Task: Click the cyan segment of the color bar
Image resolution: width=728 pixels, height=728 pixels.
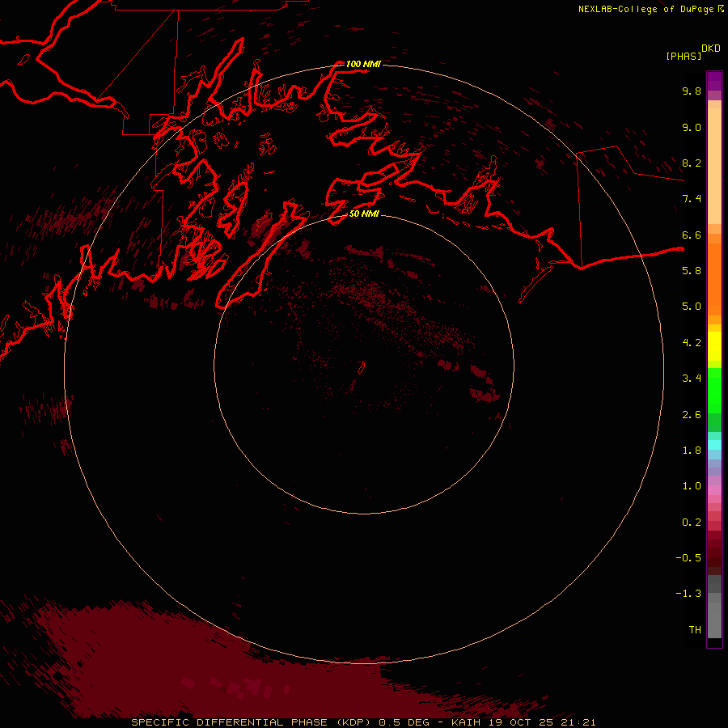Action: pyautogui.click(x=714, y=445)
